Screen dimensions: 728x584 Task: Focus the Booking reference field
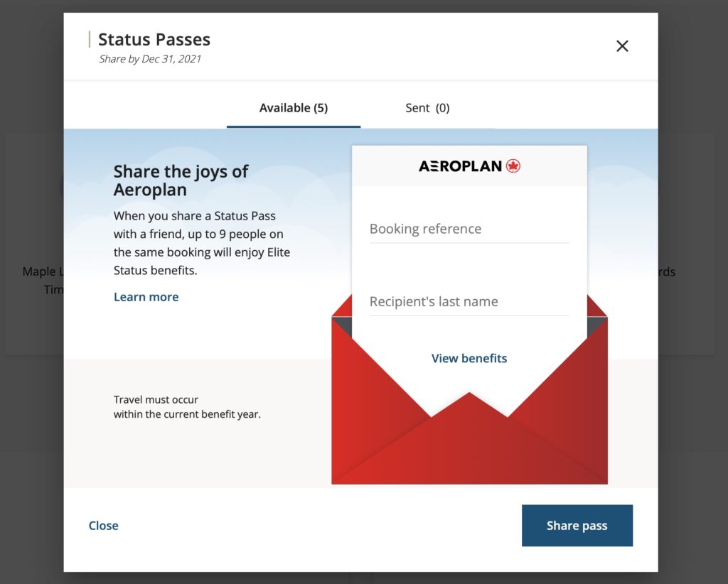(469, 229)
